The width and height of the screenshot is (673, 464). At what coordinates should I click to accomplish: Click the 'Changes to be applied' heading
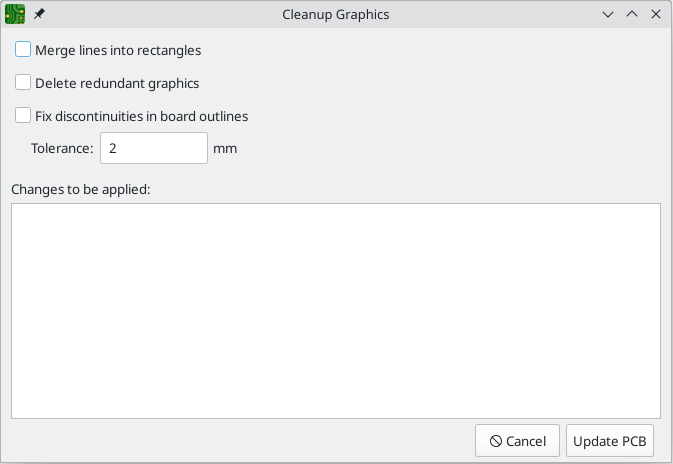[x=80, y=189]
